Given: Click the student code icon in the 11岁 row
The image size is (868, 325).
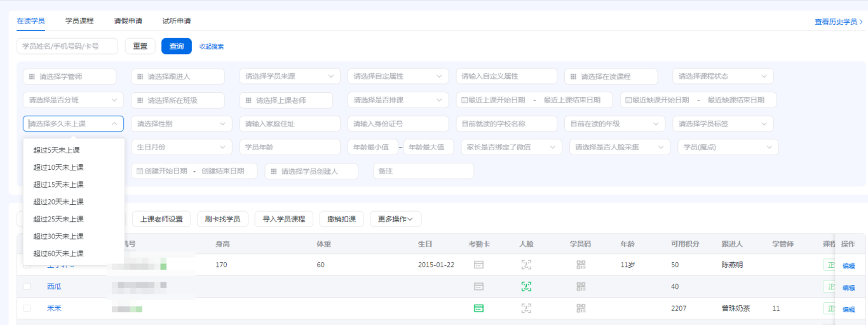Looking at the screenshot, I should tap(581, 265).
